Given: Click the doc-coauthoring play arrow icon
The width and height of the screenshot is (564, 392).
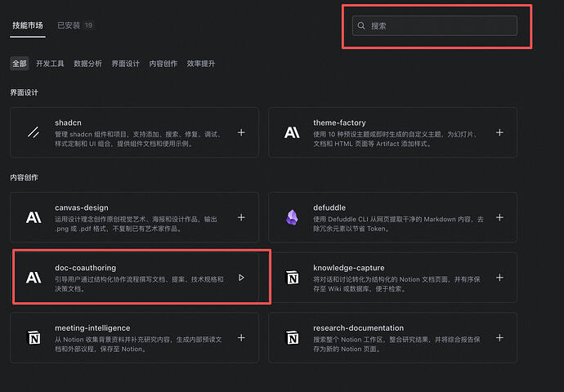Looking at the screenshot, I should (x=241, y=278).
